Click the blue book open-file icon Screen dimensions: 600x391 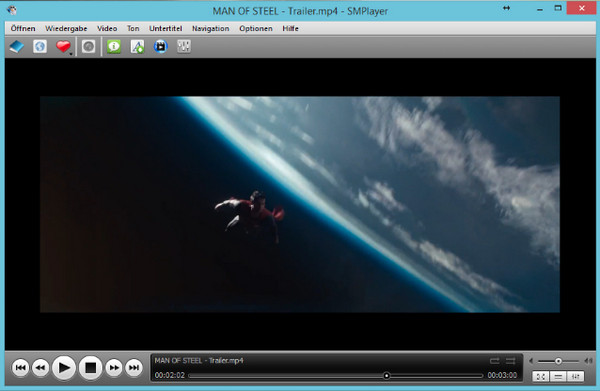pyautogui.click(x=16, y=47)
